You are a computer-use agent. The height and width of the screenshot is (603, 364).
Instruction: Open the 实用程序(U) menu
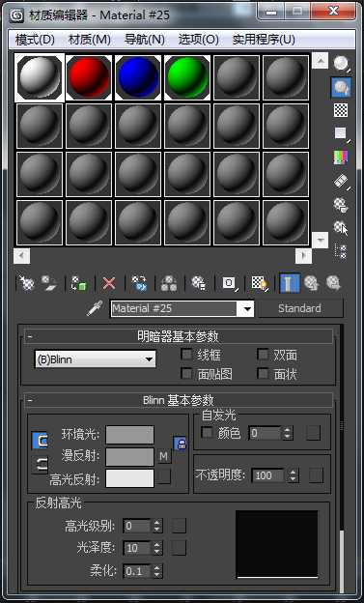[264, 40]
